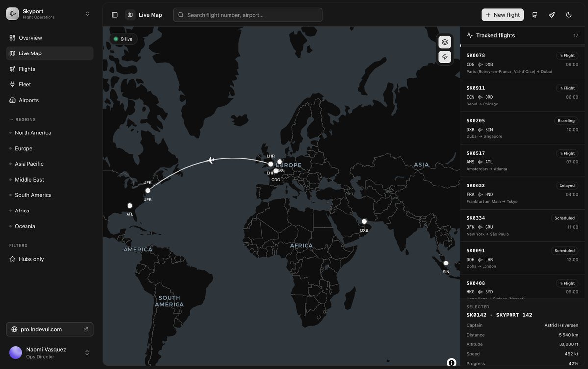Select the DXB airport marker
588x369 pixels.
click(364, 221)
